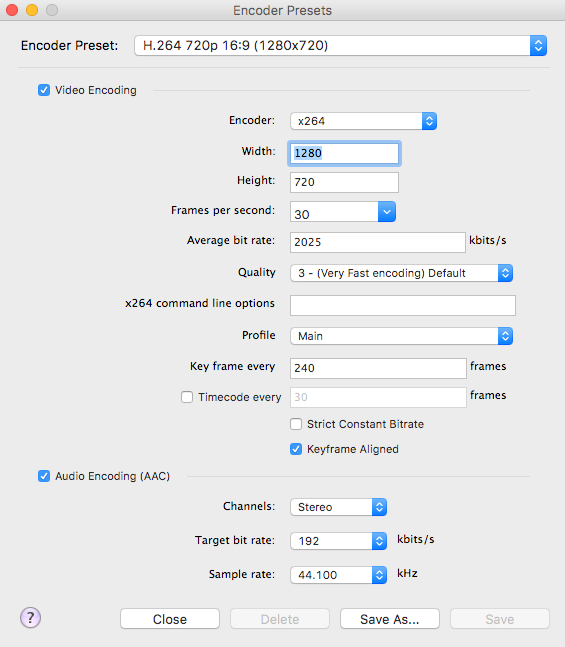This screenshot has width=565, height=647.
Task: Click the Close button
Action: (170, 619)
